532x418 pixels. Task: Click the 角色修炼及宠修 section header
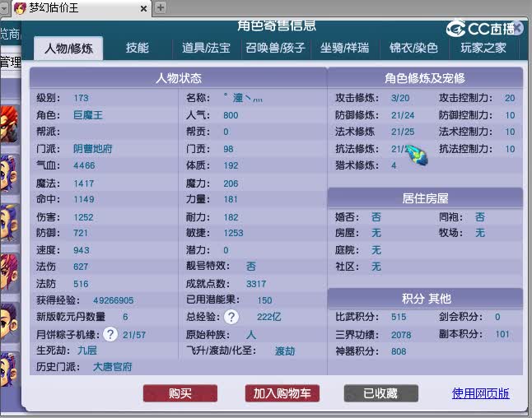(x=425, y=78)
